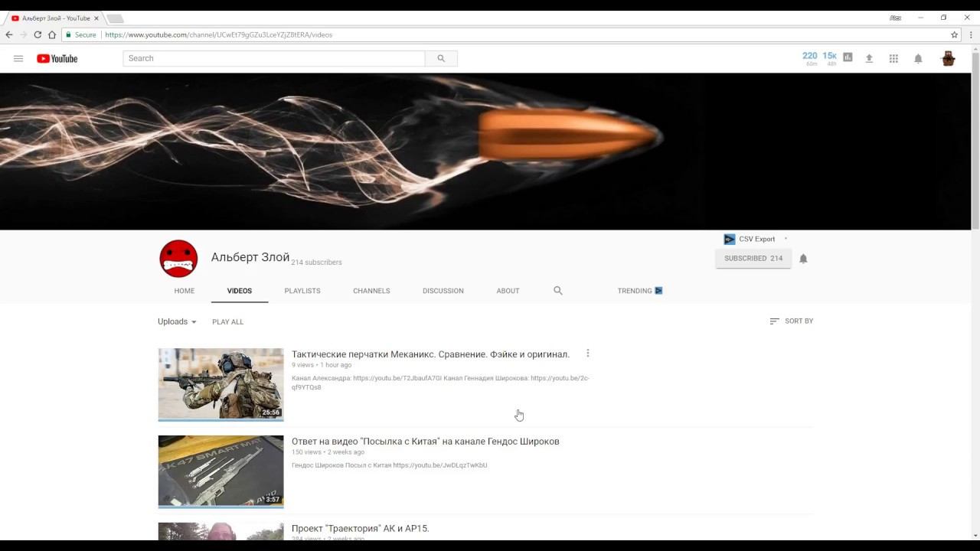980x551 pixels.
Task: Click the Subscribed 214 button
Action: coord(753,259)
